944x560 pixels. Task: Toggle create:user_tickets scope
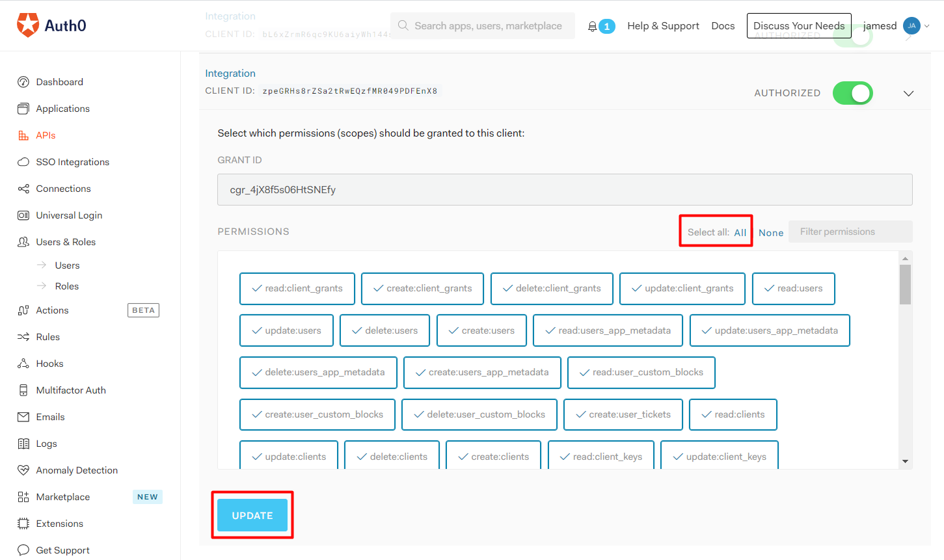click(x=623, y=415)
